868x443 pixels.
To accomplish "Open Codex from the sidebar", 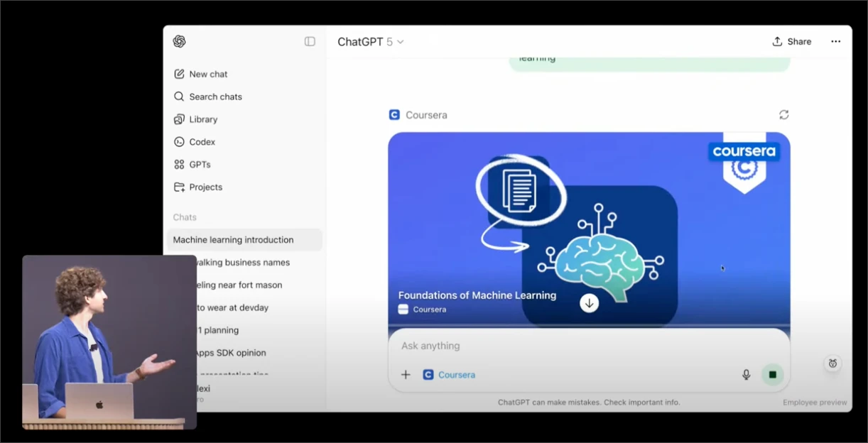I will [x=202, y=142].
